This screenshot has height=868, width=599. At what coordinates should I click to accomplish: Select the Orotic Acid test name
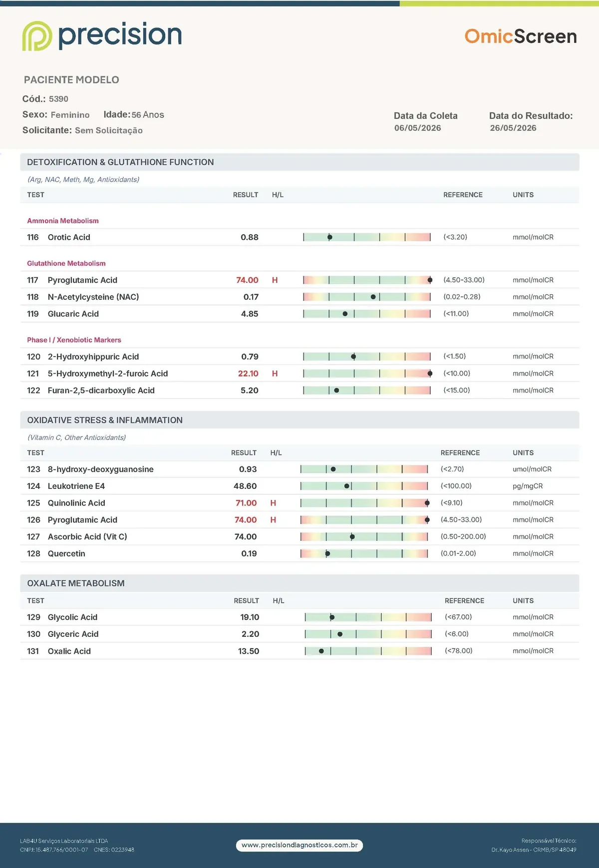coord(69,237)
